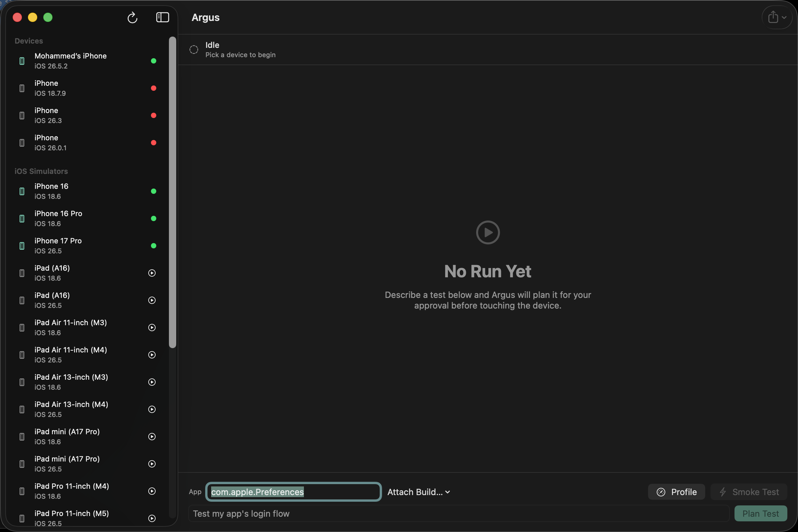The width and height of the screenshot is (798, 532).
Task: Click the phone icon for Mohammed's iPhone
Action: (22, 61)
